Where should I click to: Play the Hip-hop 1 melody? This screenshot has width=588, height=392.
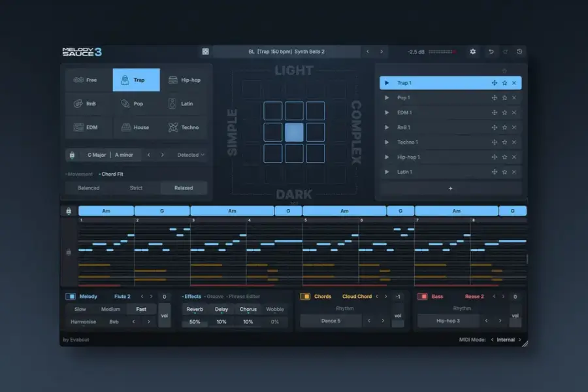tap(387, 157)
